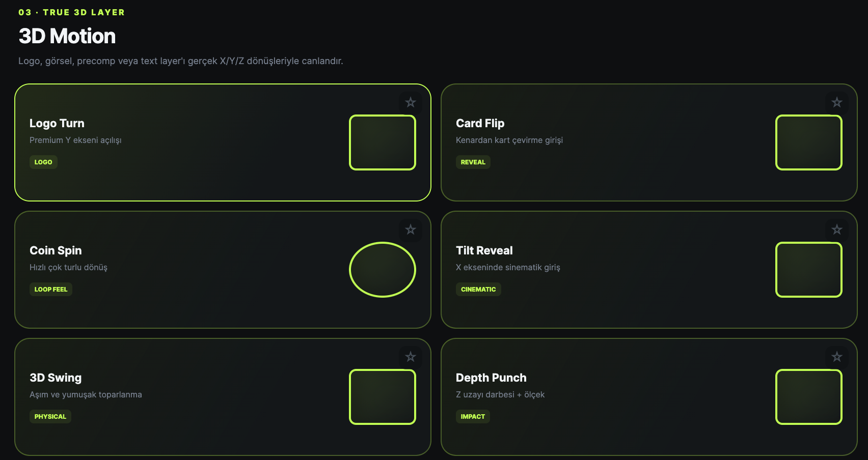868x460 pixels.
Task: Click the 'Kenardan kart çevirme girişi' description
Action: (509, 140)
